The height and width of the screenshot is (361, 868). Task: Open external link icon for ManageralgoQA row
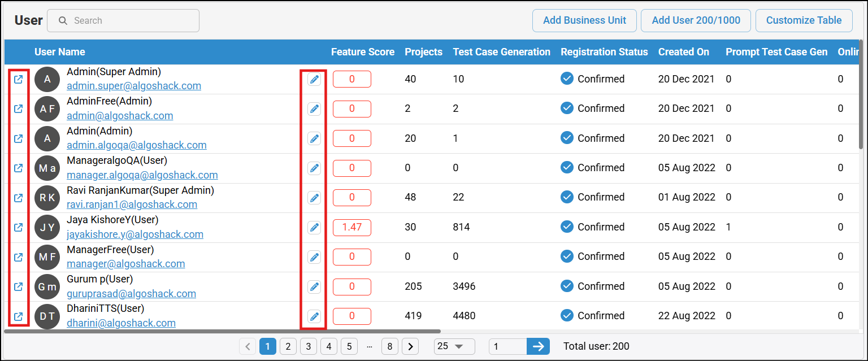point(18,168)
